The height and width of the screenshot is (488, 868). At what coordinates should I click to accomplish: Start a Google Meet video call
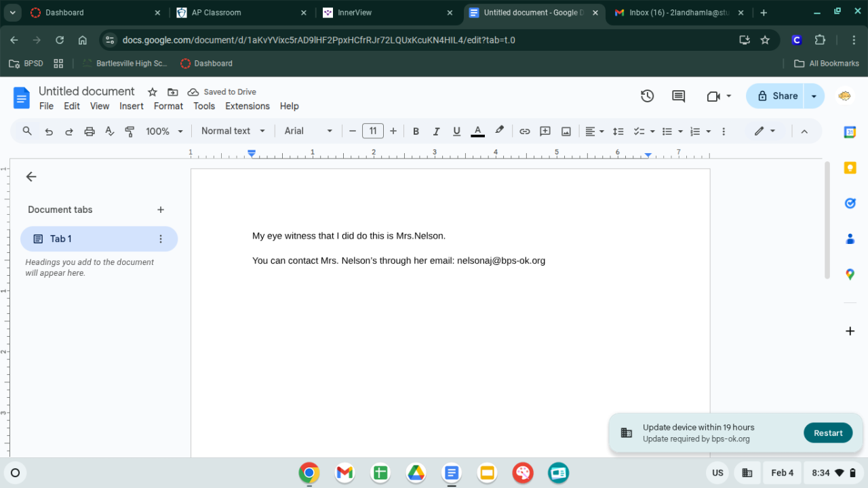click(x=713, y=96)
